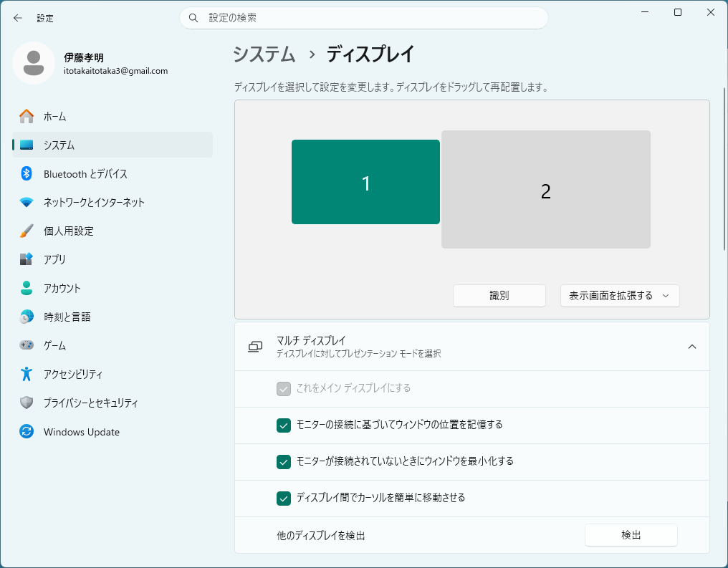Image resolution: width=728 pixels, height=568 pixels.
Task: Select the ネットワークとインターネット Wi-Fi icon
Action: (27, 202)
